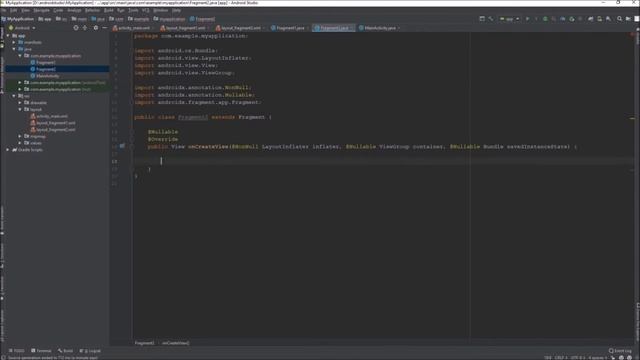640x360 pixels.
Task: Expand the drawable folder
Action: [x=20, y=102]
